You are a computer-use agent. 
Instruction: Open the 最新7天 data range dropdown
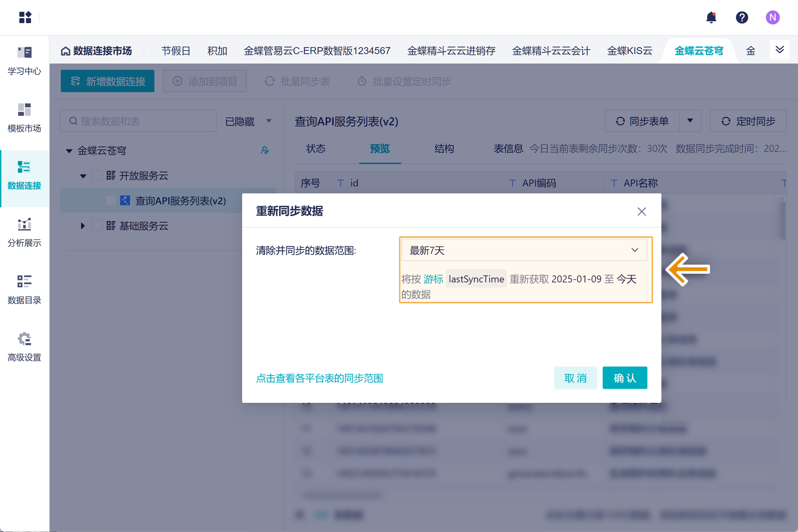click(524, 250)
